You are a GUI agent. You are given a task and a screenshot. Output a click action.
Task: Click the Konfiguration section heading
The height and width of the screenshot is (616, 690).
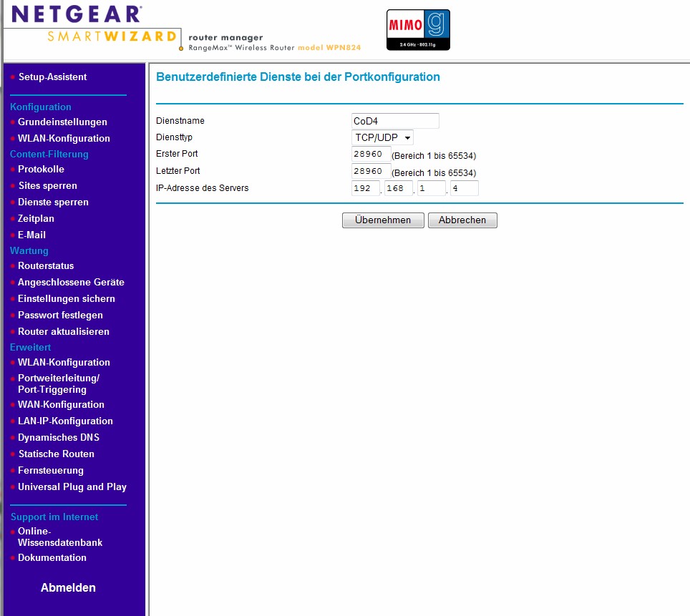pyautogui.click(x=41, y=107)
